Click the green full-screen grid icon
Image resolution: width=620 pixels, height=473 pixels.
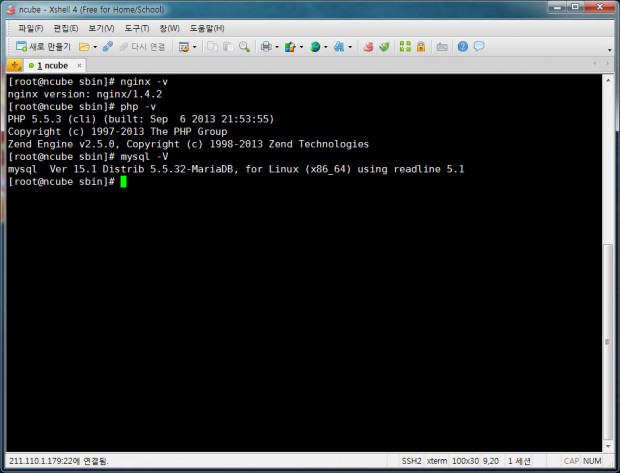[405, 47]
